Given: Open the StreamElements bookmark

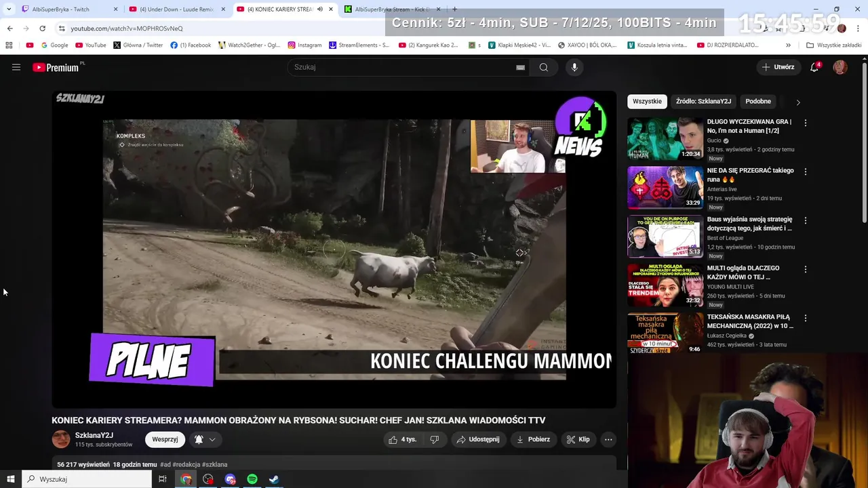Looking at the screenshot, I should click(359, 45).
